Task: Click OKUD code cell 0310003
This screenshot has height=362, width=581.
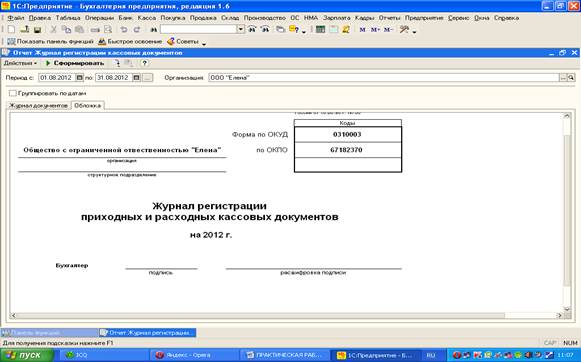Action: click(348, 134)
